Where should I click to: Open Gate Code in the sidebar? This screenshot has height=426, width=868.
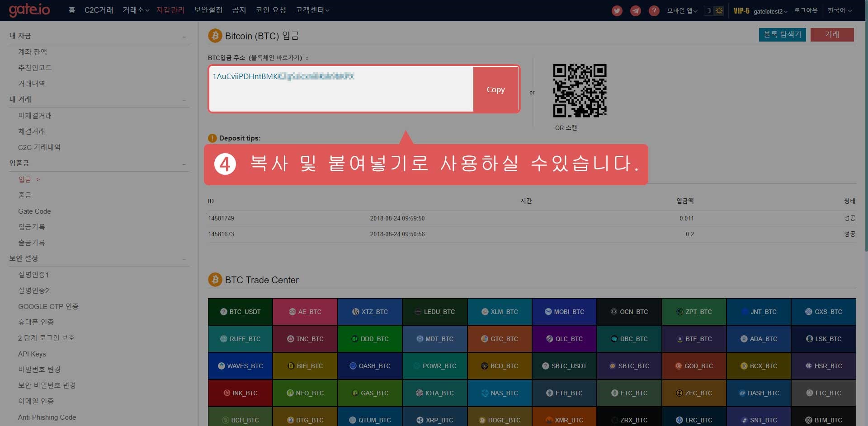34,211
